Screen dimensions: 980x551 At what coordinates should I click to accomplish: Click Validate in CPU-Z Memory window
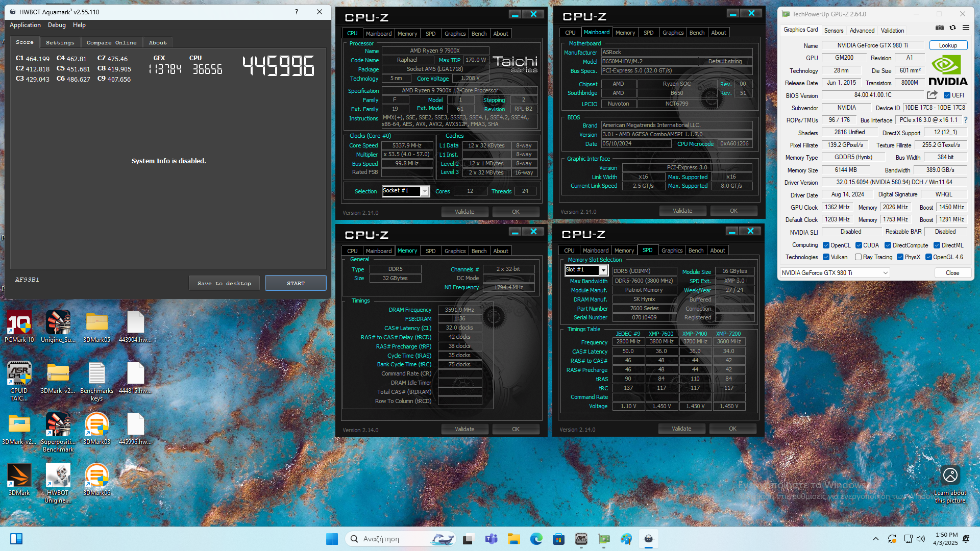tap(464, 429)
